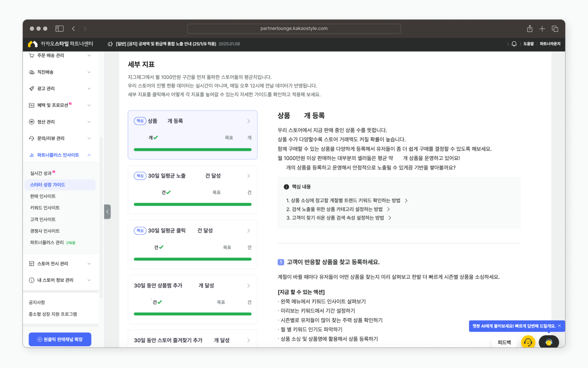Click the browser address bar

coord(294,29)
